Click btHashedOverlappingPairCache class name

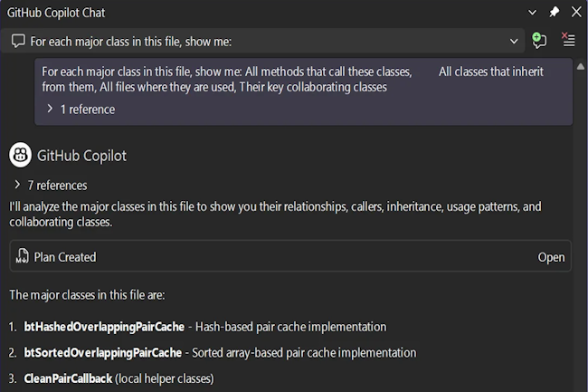click(105, 326)
